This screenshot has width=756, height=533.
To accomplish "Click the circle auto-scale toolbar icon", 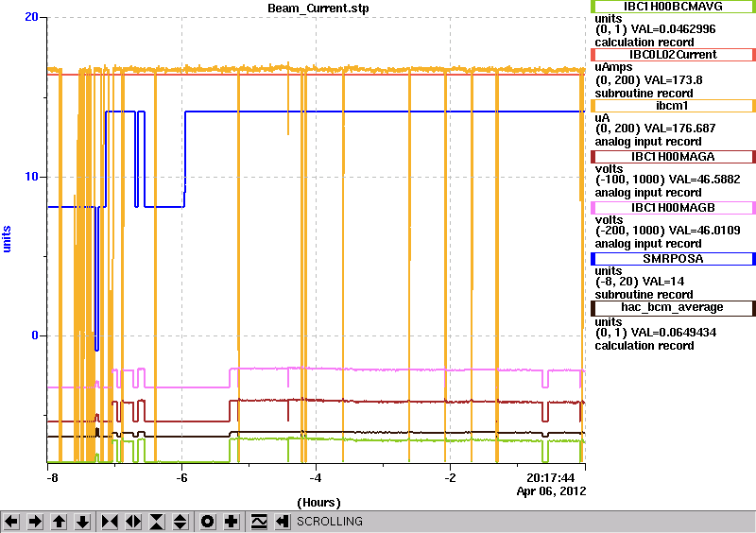I will click(208, 522).
